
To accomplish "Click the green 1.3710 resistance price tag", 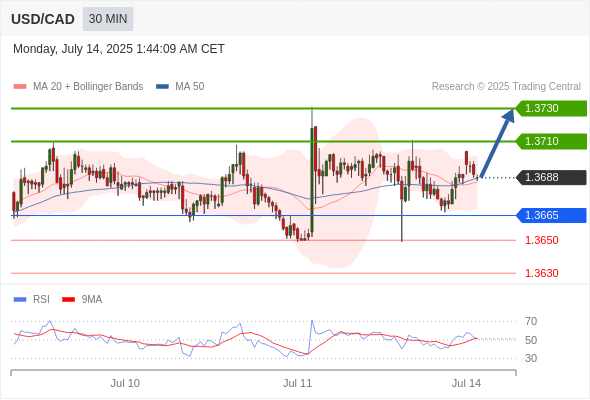I will pyautogui.click(x=551, y=141).
